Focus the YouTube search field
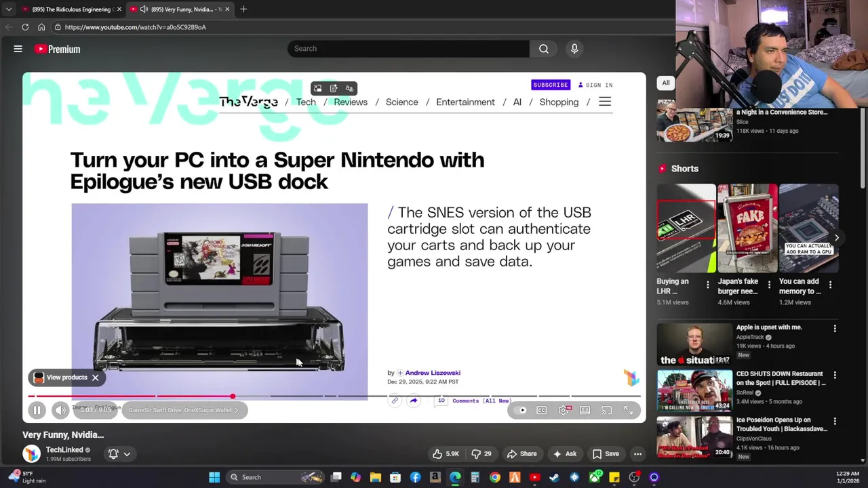This screenshot has width=868, height=488. click(409, 49)
